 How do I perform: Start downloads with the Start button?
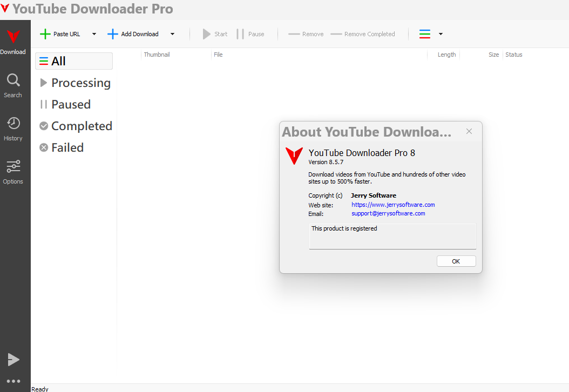click(215, 34)
